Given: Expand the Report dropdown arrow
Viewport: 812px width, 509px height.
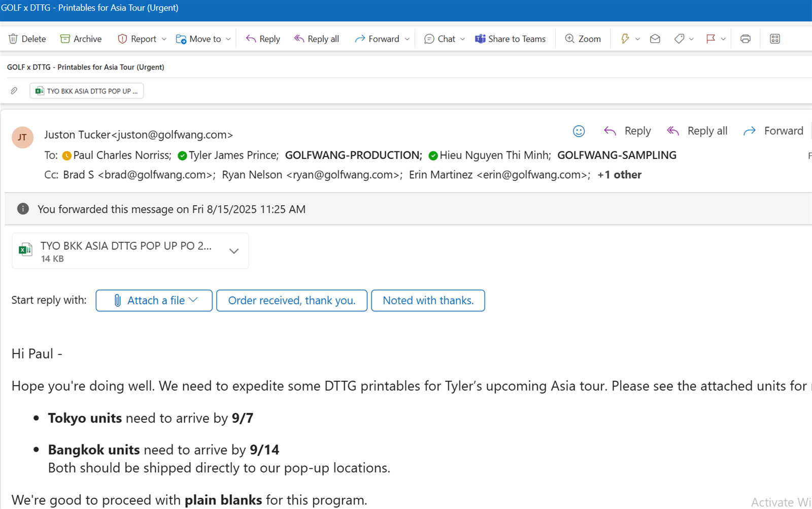Looking at the screenshot, I should pyautogui.click(x=164, y=39).
